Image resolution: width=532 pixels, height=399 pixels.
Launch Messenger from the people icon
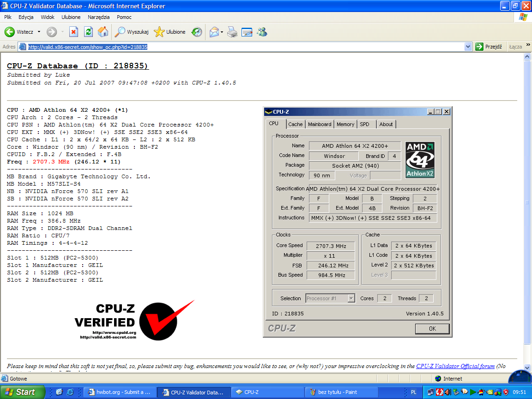[262, 32]
